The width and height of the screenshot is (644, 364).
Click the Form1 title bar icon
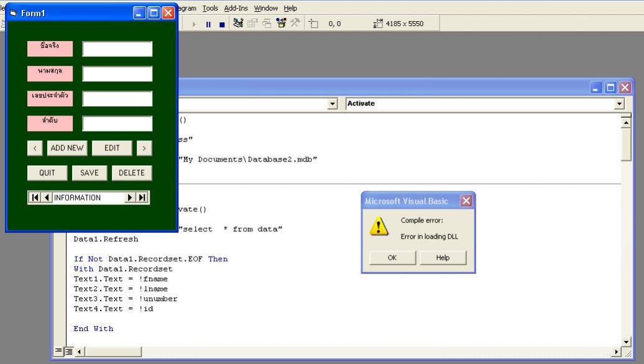pyautogui.click(x=13, y=13)
